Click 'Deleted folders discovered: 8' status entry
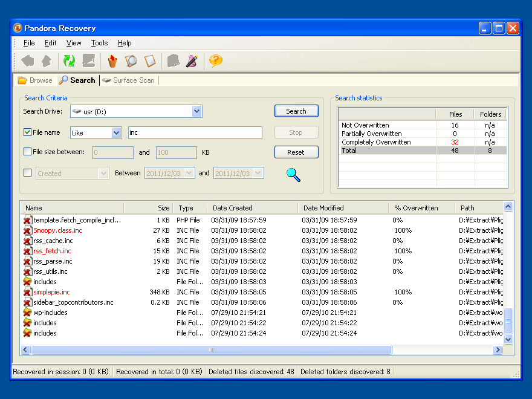 [345, 372]
